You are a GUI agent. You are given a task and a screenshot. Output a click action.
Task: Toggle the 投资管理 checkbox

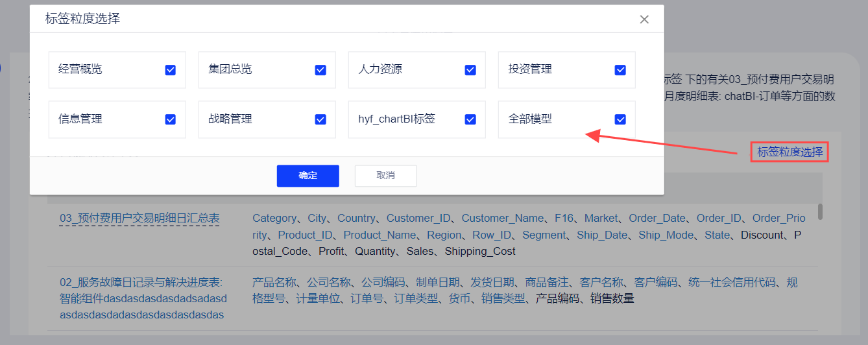click(620, 70)
